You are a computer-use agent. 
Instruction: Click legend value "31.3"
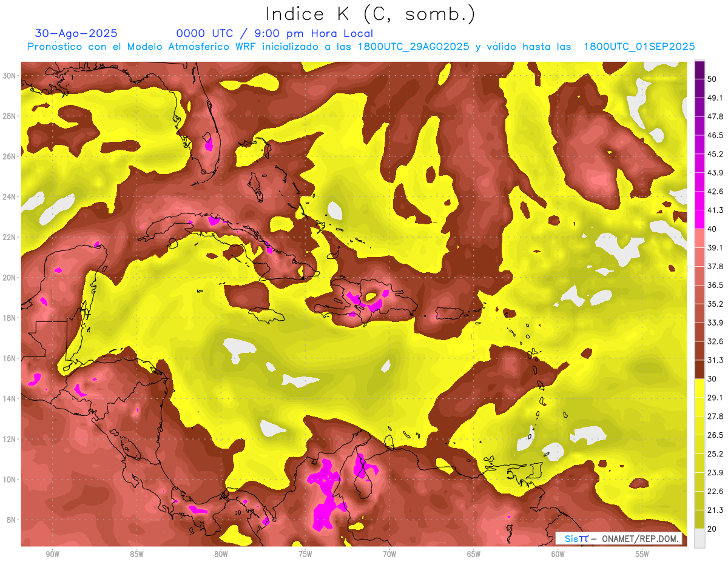click(715, 360)
